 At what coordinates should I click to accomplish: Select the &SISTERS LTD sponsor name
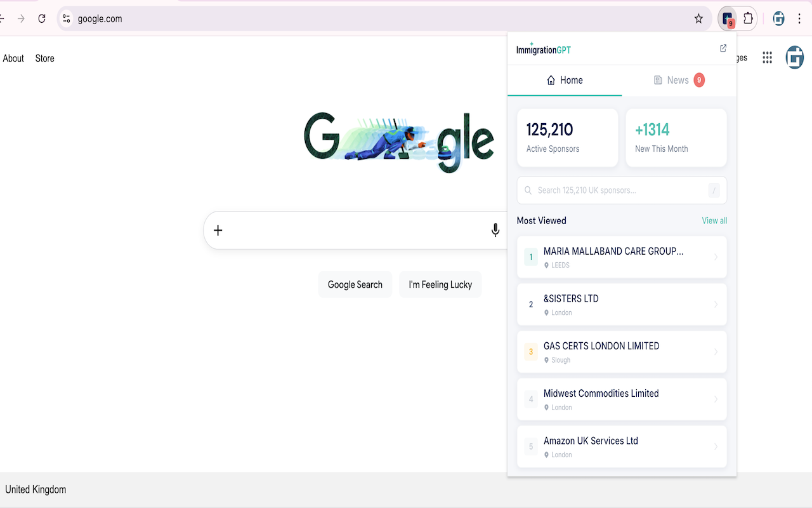coord(571,298)
